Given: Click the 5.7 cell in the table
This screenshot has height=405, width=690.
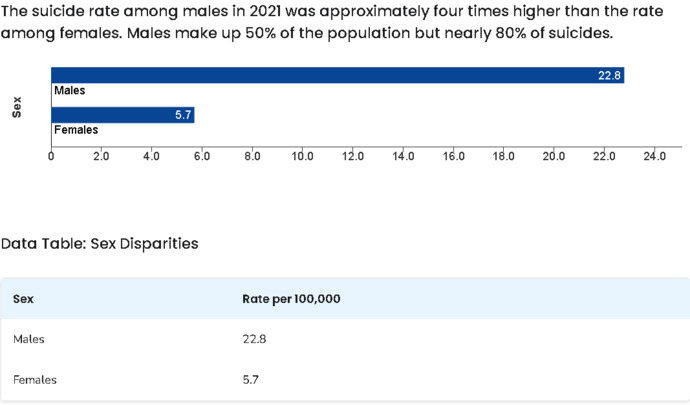Looking at the screenshot, I should coord(251,379).
